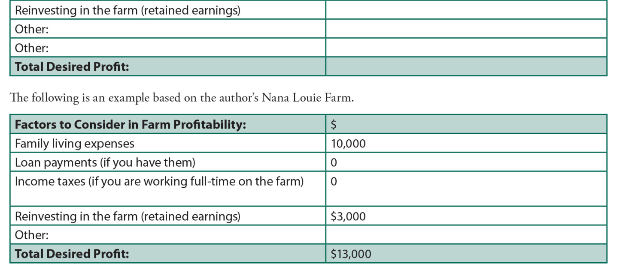Click the empty cell beside "Other:" in example table

coord(466,235)
